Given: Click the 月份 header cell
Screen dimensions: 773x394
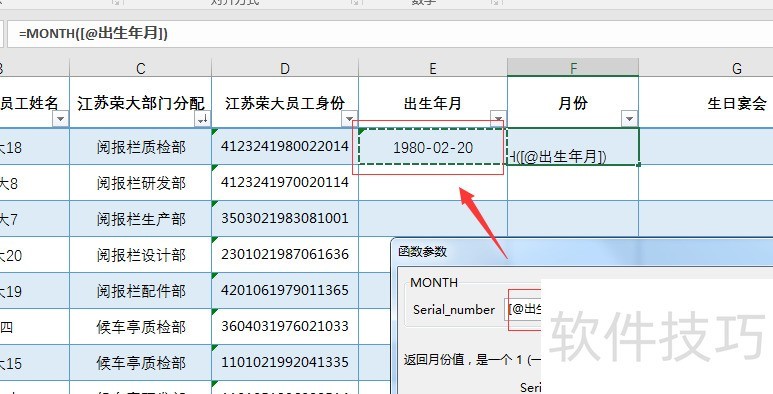Looking at the screenshot, I should (x=573, y=103).
